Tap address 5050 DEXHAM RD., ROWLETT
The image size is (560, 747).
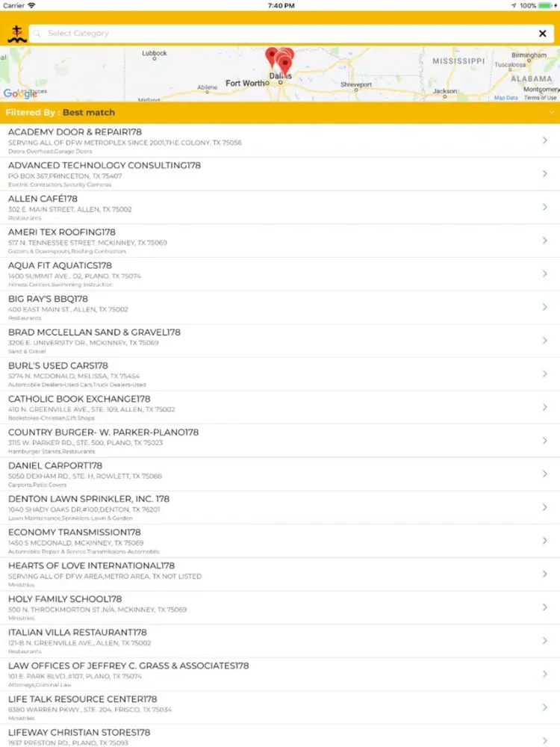(85, 476)
